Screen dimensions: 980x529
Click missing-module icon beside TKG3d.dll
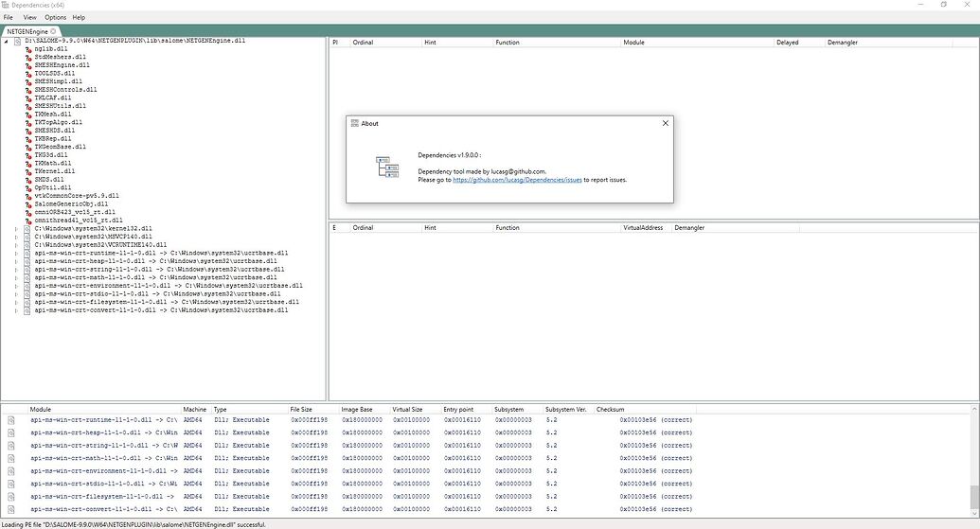coord(28,155)
